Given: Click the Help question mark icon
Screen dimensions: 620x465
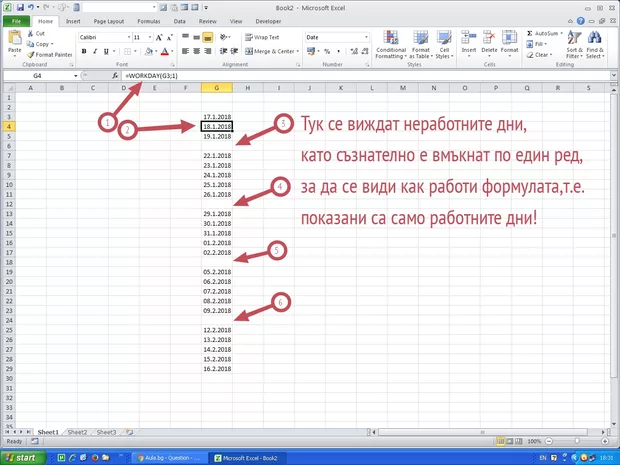Looking at the screenshot, I should [x=580, y=21].
